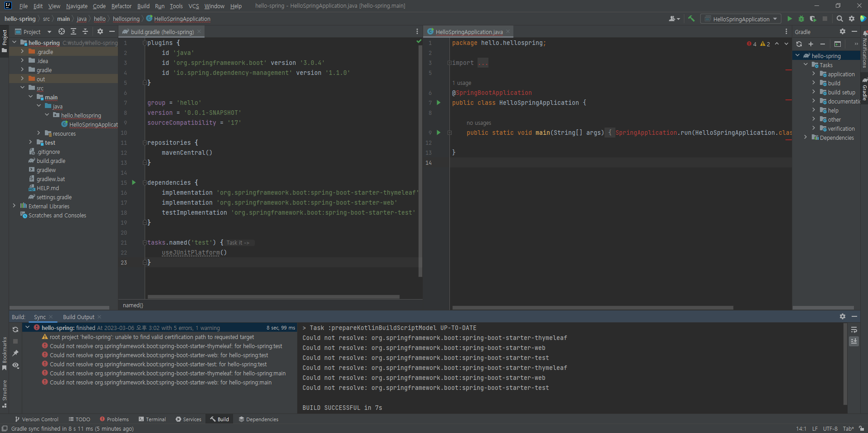Open build.gradle editor tab options menu
Viewport: 868px width, 433px height.
tap(417, 31)
